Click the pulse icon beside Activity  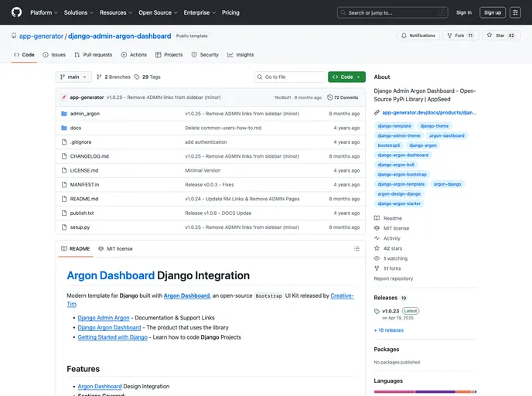point(377,238)
